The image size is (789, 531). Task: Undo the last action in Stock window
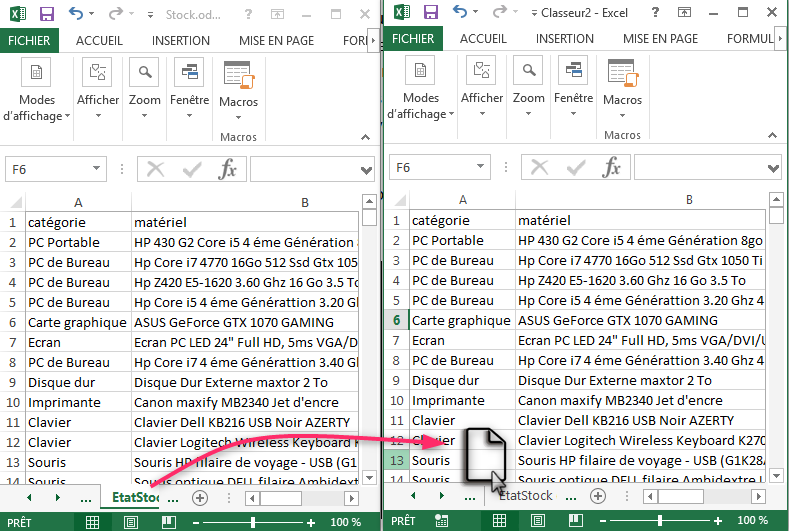pyautogui.click(x=75, y=14)
